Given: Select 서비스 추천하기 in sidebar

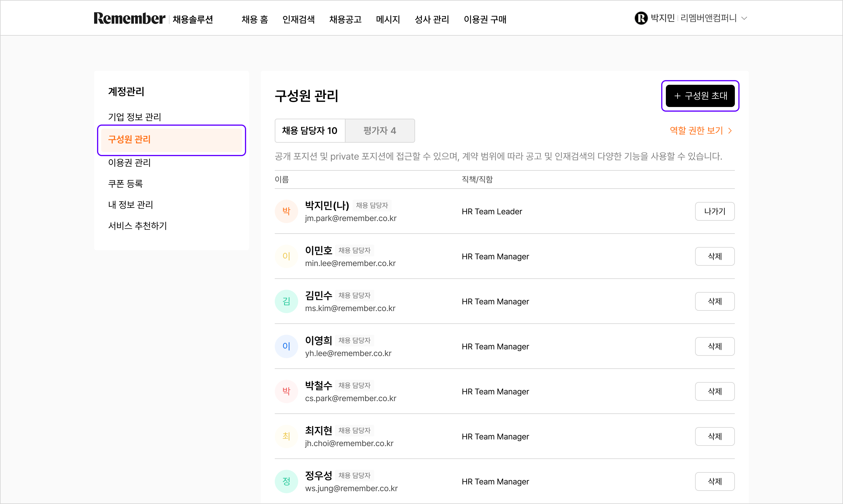Looking at the screenshot, I should pyautogui.click(x=137, y=226).
